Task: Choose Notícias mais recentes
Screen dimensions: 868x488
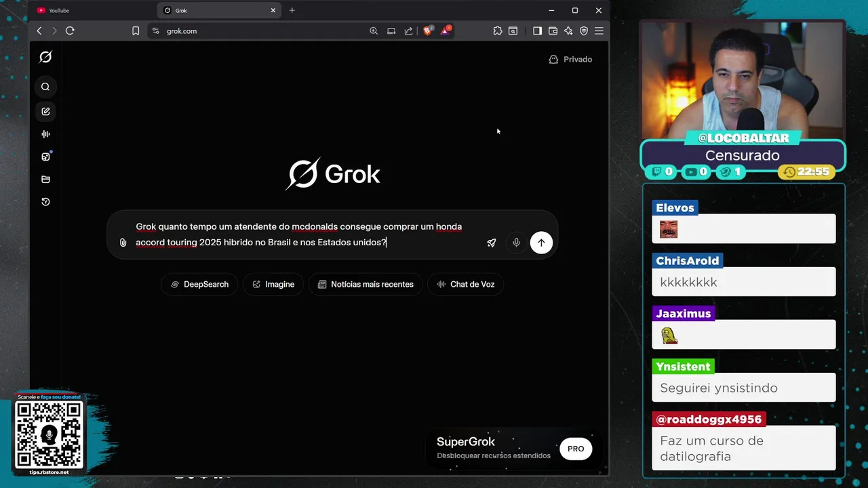Action: click(366, 285)
